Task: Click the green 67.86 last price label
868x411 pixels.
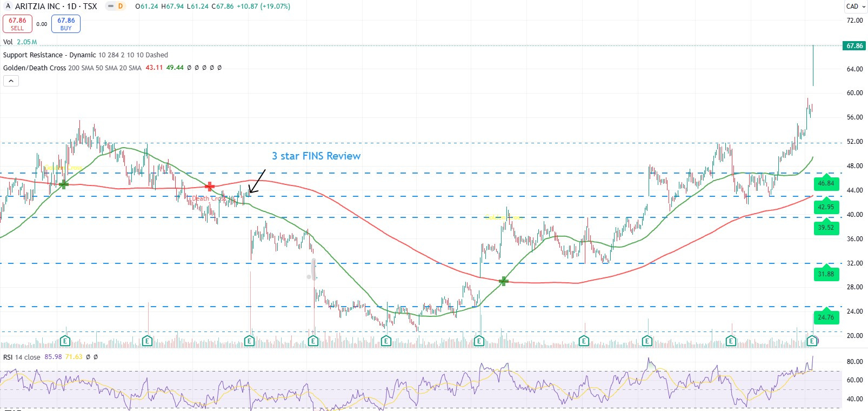Action: 854,46
